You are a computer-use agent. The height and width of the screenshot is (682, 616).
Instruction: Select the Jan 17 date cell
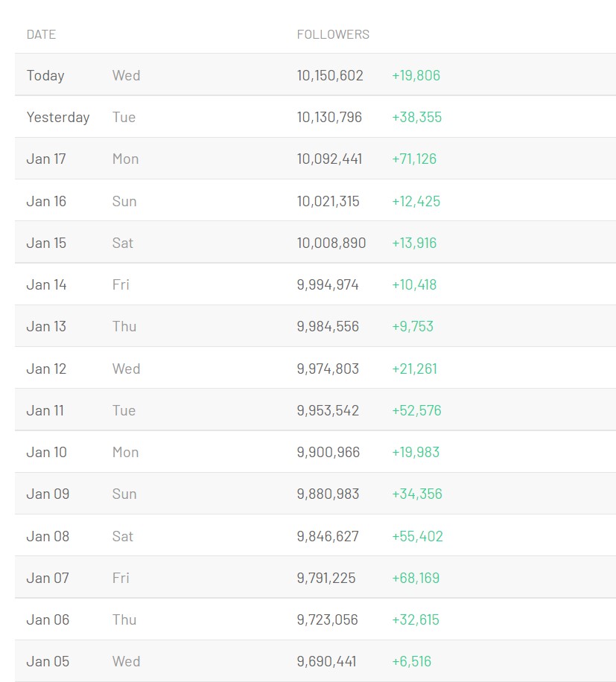click(x=46, y=159)
